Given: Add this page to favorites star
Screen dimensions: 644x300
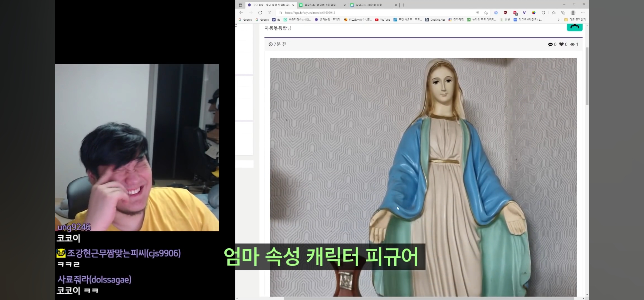Looking at the screenshot, I should [x=486, y=12].
